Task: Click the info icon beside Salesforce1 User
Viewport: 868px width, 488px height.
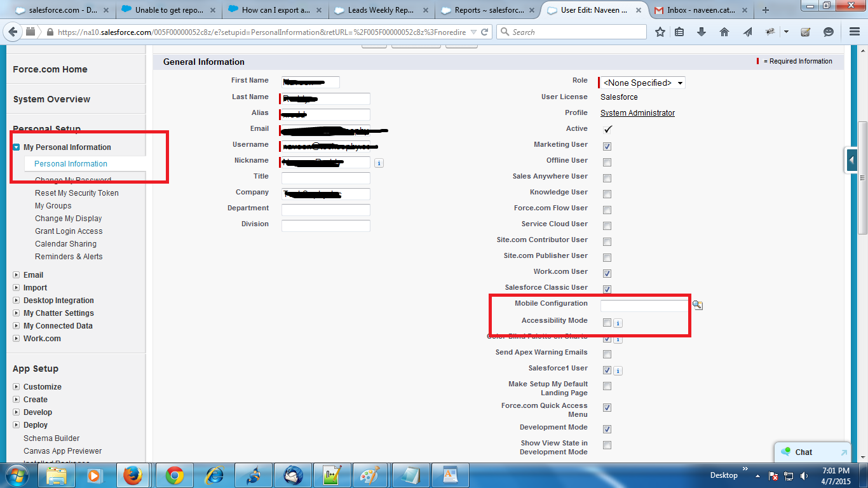Action: tap(618, 370)
